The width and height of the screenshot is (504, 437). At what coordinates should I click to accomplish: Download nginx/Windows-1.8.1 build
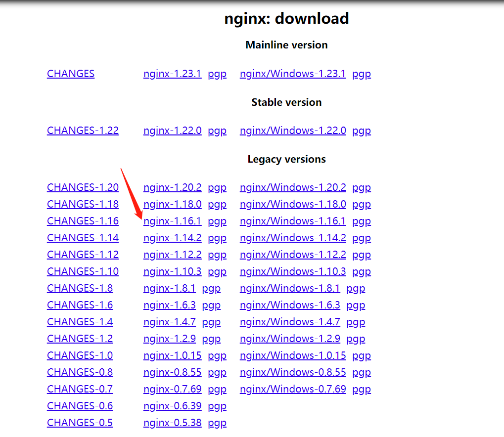click(x=290, y=288)
